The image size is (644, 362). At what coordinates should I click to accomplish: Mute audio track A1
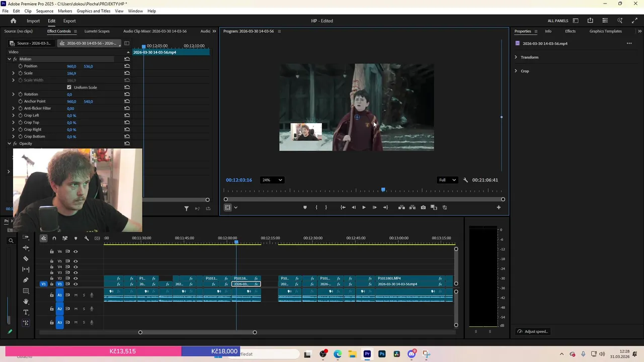coord(76,295)
